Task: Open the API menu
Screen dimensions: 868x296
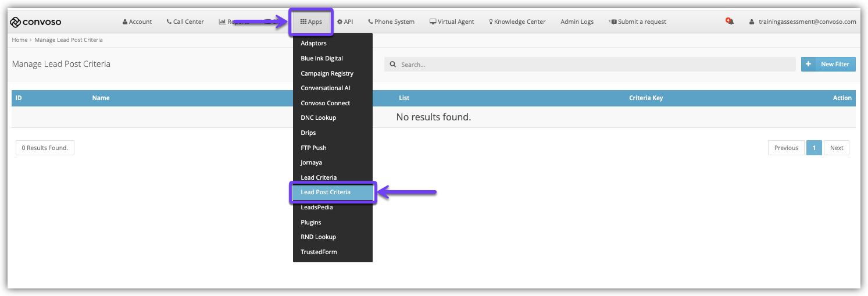Action: click(345, 22)
